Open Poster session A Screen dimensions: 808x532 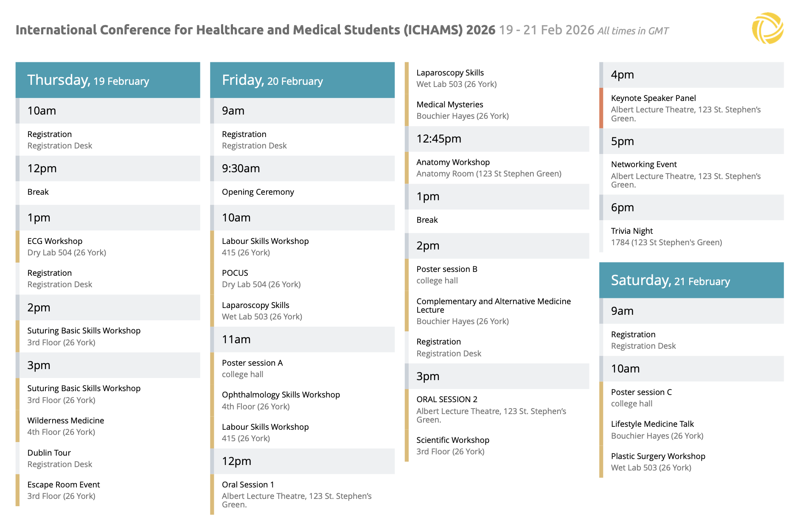tap(302, 368)
